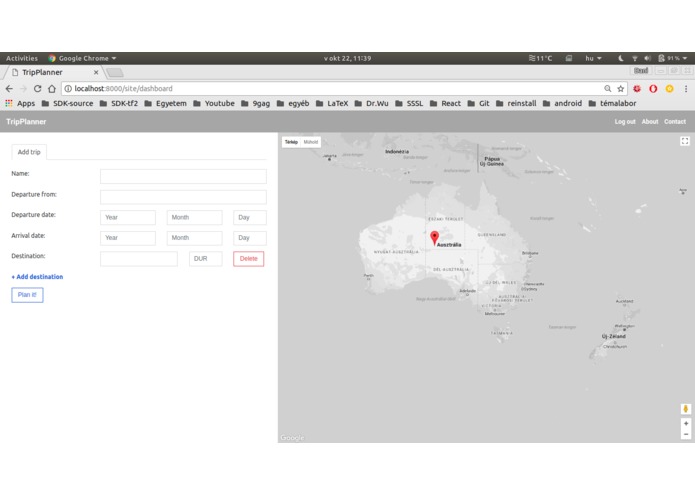The image size is (695, 494).
Task: Click the red bug extension icon
Action: click(637, 89)
